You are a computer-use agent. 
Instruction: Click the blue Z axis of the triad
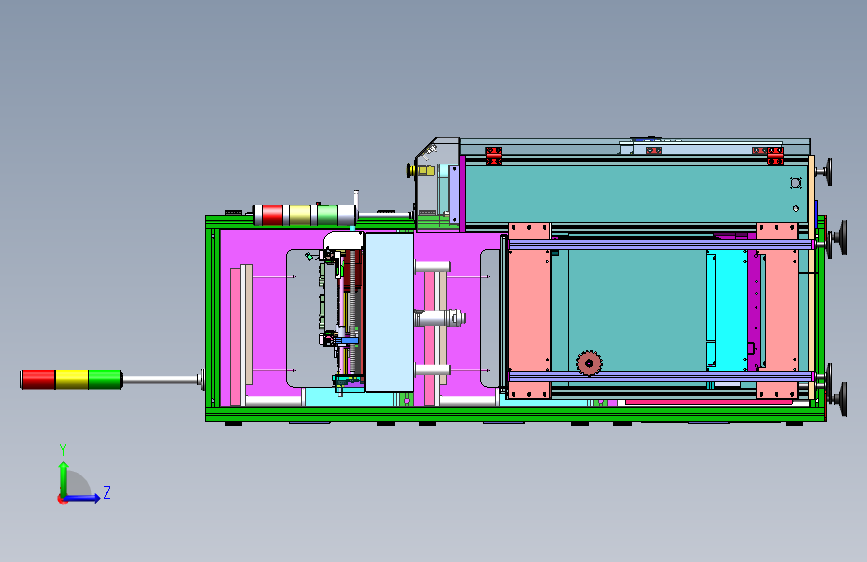(83, 498)
